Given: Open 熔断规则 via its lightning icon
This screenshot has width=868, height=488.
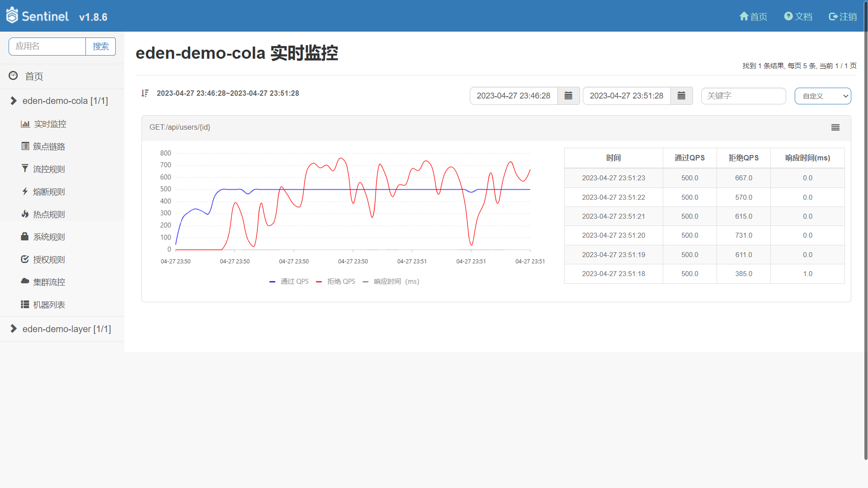Looking at the screenshot, I should [x=25, y=192].
